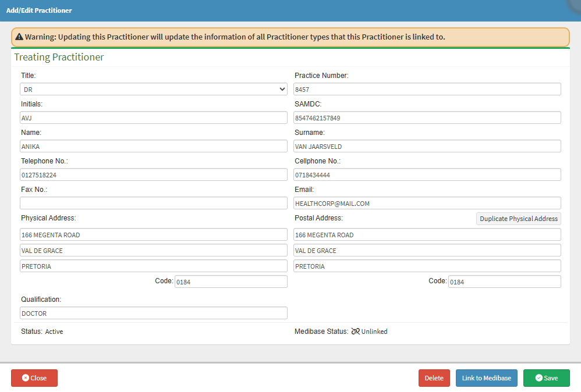Edit the Email address field
581x392 pixels.
point(427,203)
